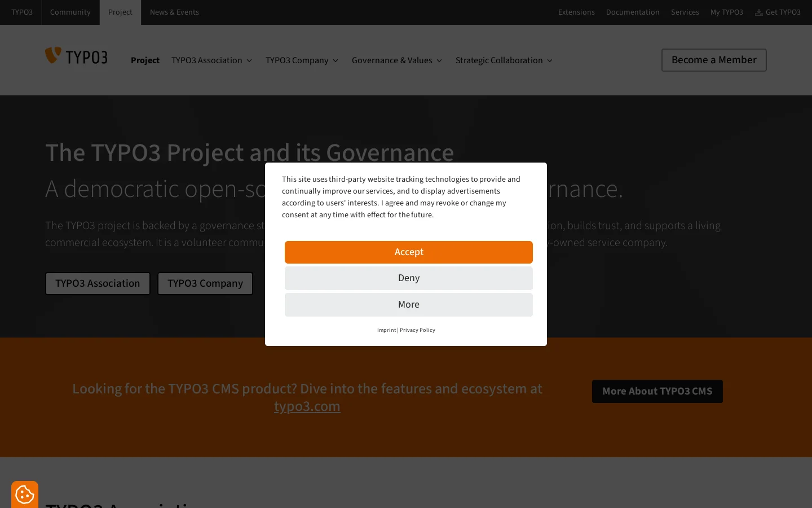
Task: Click the Get TYPO3 download link
Action: 778,12
